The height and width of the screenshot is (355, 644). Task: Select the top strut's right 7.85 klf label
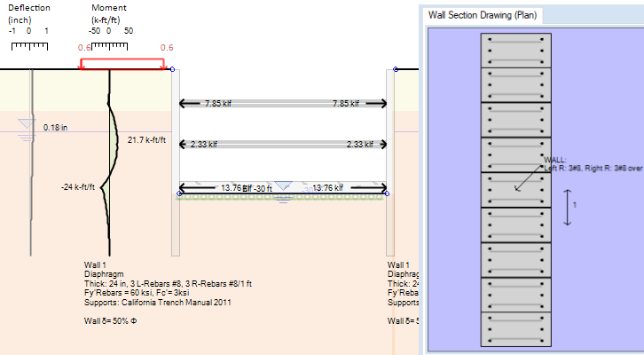click(346, 104)
